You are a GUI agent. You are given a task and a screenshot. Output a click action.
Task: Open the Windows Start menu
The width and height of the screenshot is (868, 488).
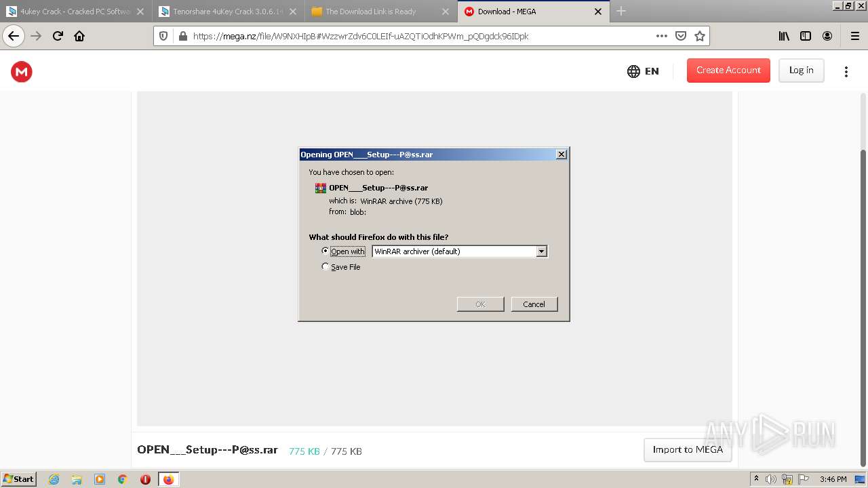(19, 479)
